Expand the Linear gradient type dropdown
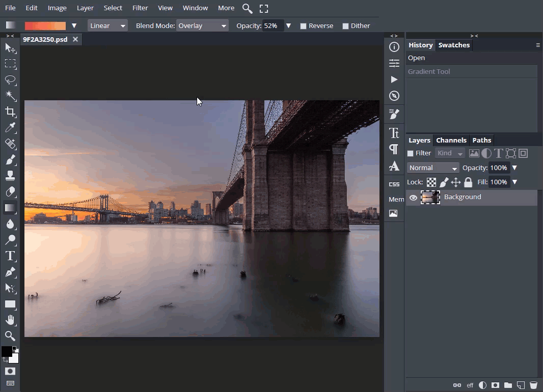 click(x=107, y=25)
